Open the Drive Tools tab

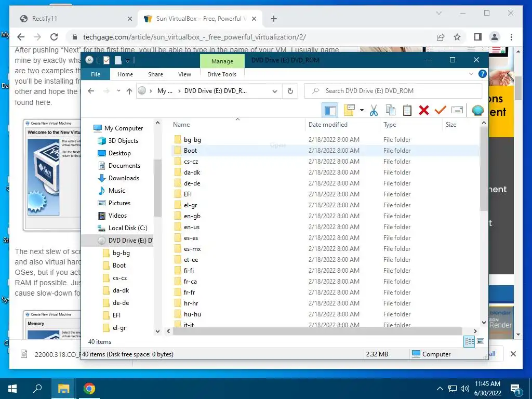[x=222, y=74]
